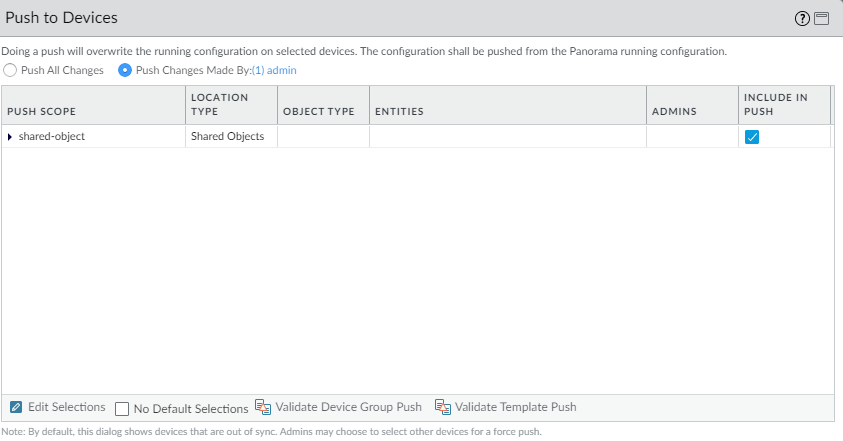The width and height of the screenshot is (843, 441).
Task: Enable the No Default Selections checkbox
Action: coord(122,408)
